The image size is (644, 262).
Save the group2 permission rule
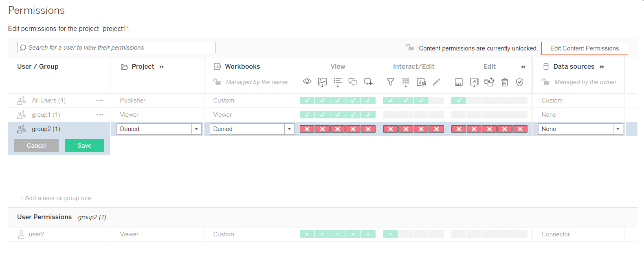click(x=84, y=146)
